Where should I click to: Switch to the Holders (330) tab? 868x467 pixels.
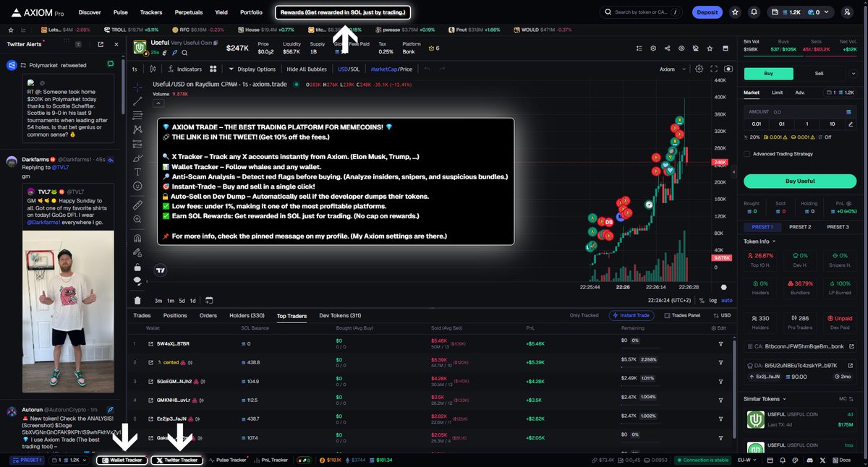pos(247,316)
